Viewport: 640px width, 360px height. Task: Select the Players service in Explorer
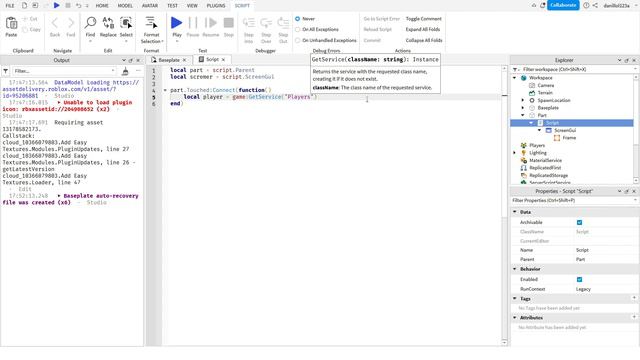pos(537,145)
